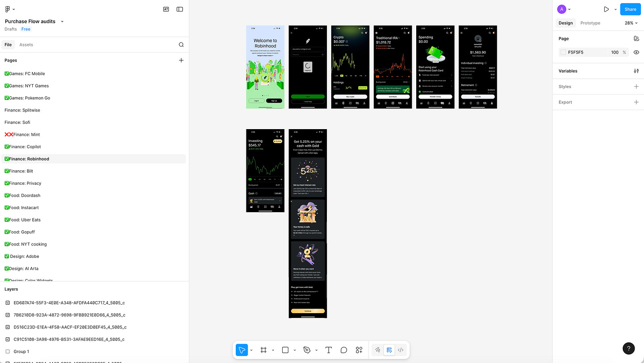Switch to Dev Mode code icon
This screenshot has height=363, width=644.
click(x=401, y=350)
